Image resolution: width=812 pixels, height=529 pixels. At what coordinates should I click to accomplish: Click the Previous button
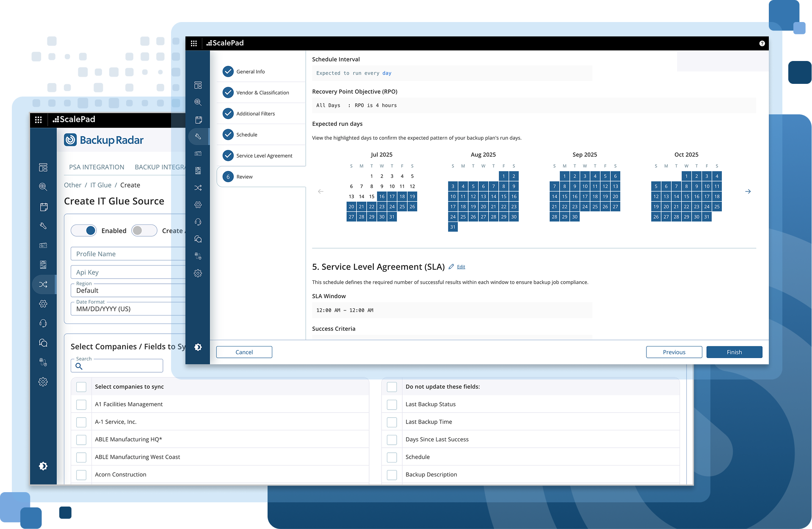tap(674, 352)
